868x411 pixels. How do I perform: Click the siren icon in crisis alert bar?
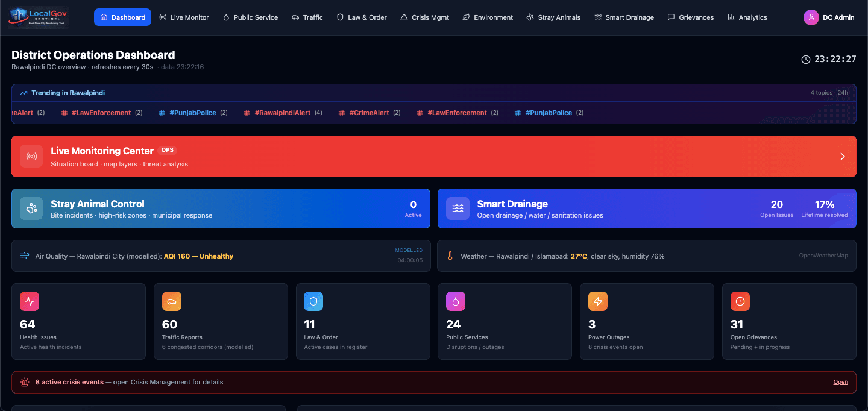tap(25, 382)
